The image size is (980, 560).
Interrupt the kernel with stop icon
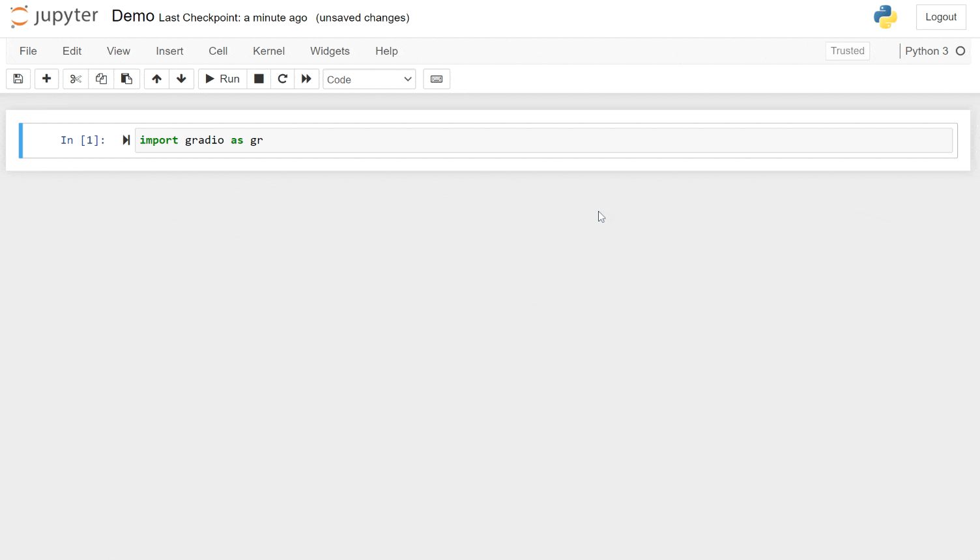pos(259,79)
